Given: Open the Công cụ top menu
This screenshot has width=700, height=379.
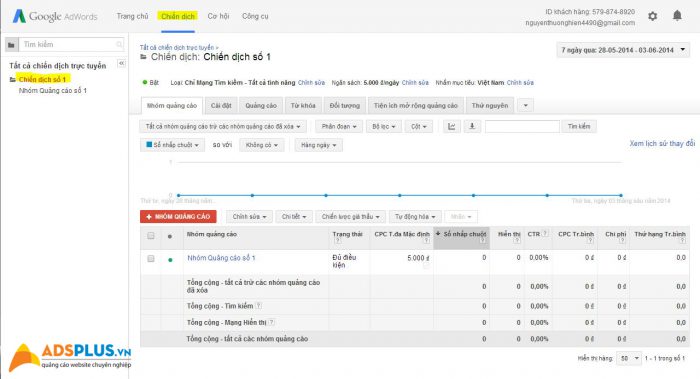Looking at the screenshot, I should pyautogui.click(x=255, y=16).
